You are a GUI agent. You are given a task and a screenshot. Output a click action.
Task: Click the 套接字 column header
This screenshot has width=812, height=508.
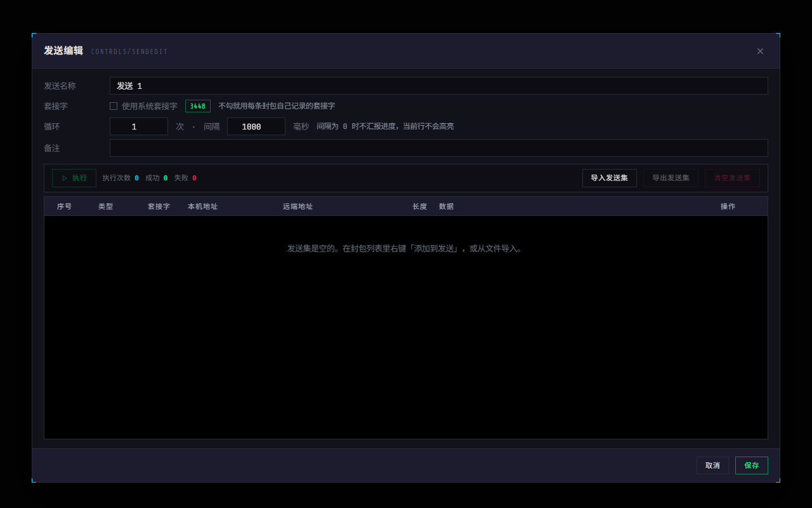159,206
